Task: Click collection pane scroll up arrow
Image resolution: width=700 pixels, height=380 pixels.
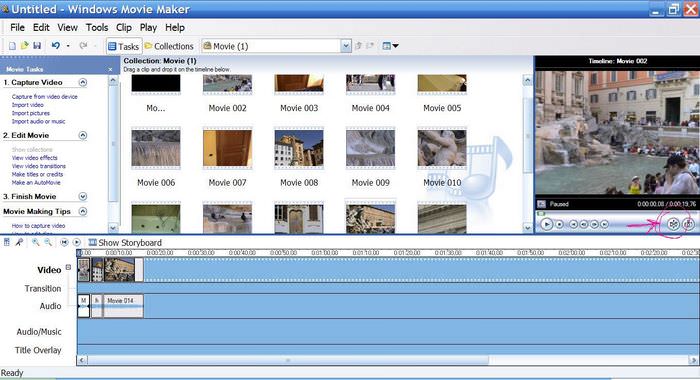Action: [527, 80]
